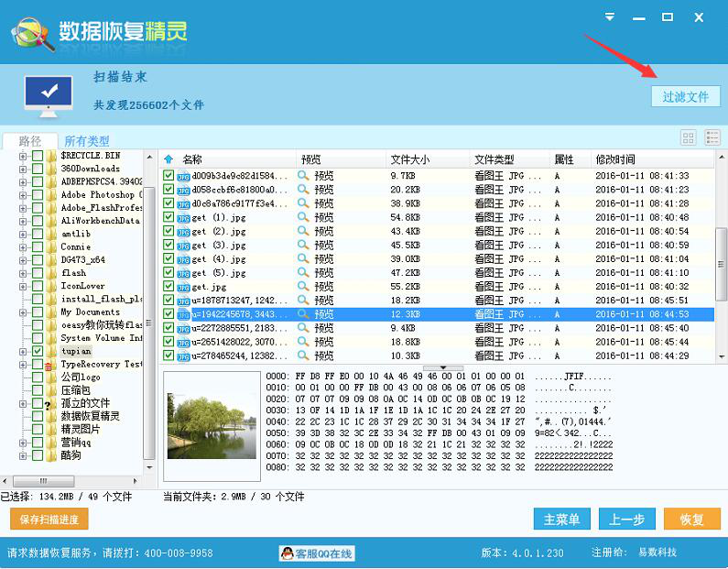Uncheck the tupian folder checkbox
Screen dimensions: 728x569
click(38, 351)
